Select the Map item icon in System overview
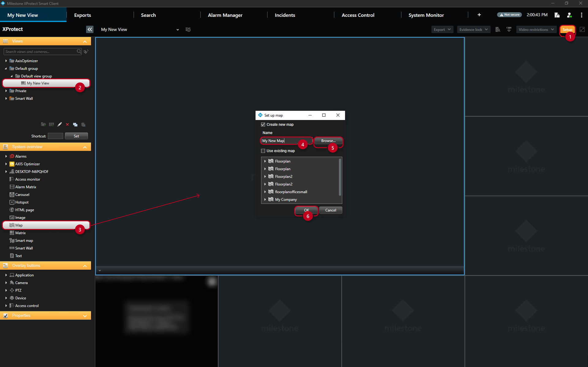This screenshot has width=588, height=367. [x=12, y=225]
